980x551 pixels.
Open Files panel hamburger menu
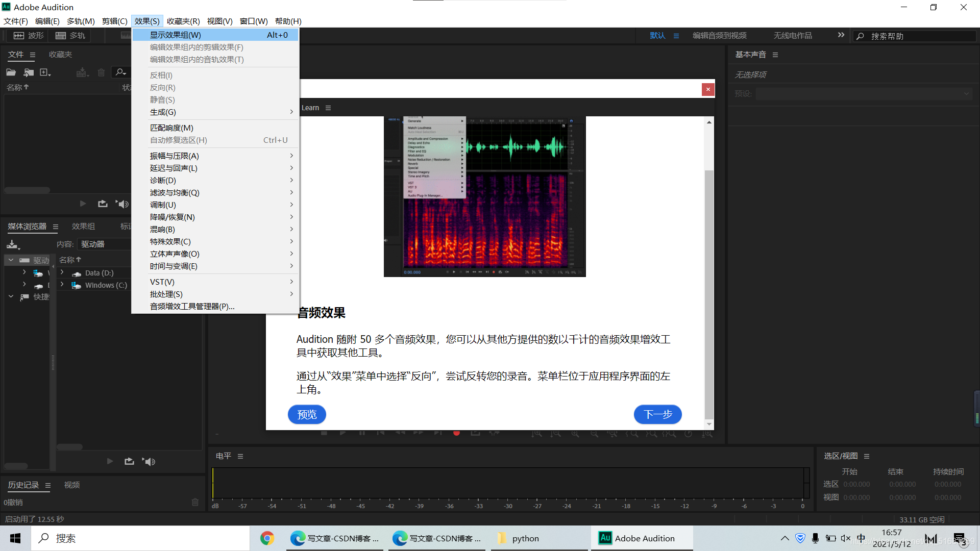click(33, 55)
